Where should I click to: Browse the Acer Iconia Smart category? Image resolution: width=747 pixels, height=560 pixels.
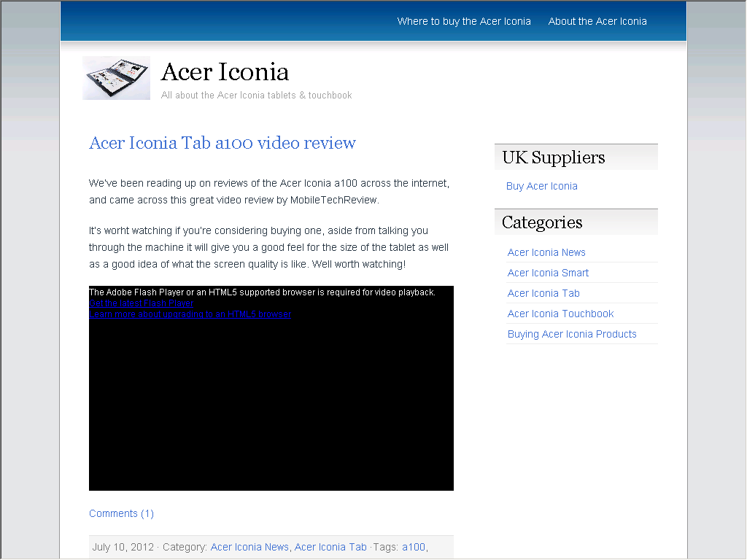pyautogui.click(x=548, y=273)
